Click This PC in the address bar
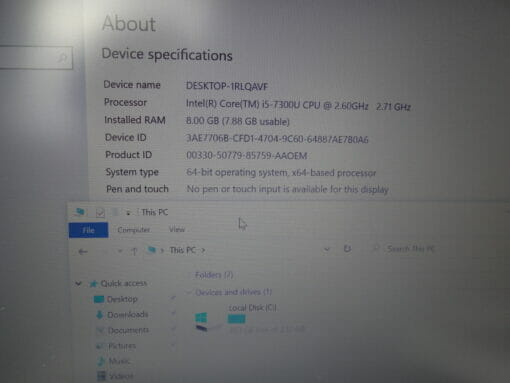The height and width of the screenshot is (383, 510). pyautogui.click(x=182, y=250)
